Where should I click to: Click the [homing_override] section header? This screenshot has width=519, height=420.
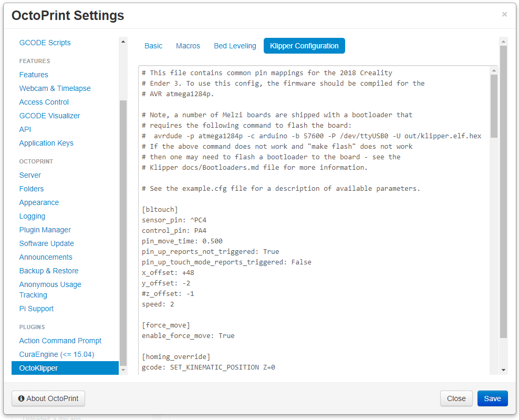(176, 357)
